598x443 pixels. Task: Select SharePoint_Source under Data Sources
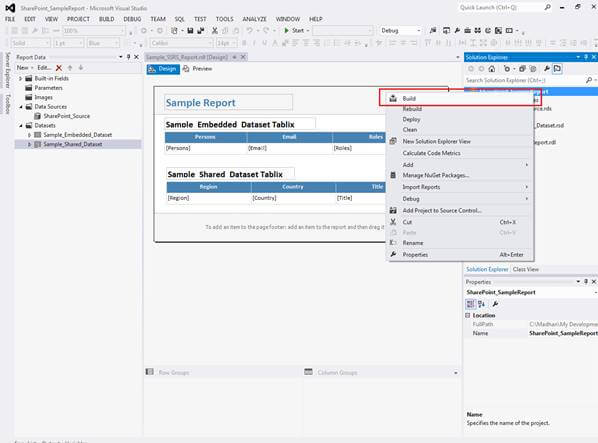coord(67,116)
